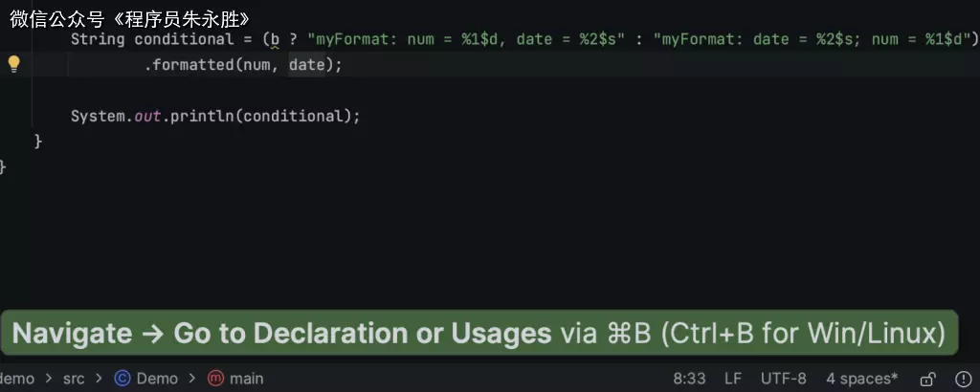Open the LF line separator selector
The height and width of the screenshot is (392, 980).
pyautogui.click(x=733, y=379)
